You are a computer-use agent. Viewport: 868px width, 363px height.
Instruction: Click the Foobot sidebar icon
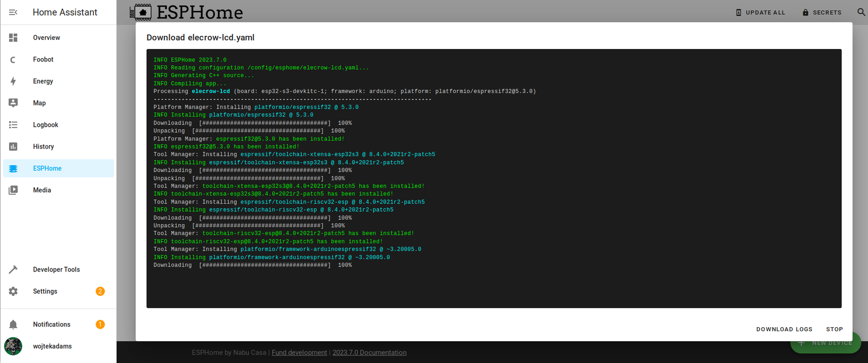(x=13, y=60)
